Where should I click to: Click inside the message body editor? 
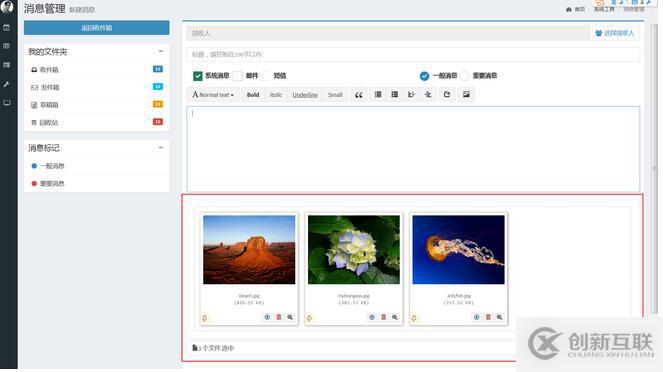[x=413, y=149]
